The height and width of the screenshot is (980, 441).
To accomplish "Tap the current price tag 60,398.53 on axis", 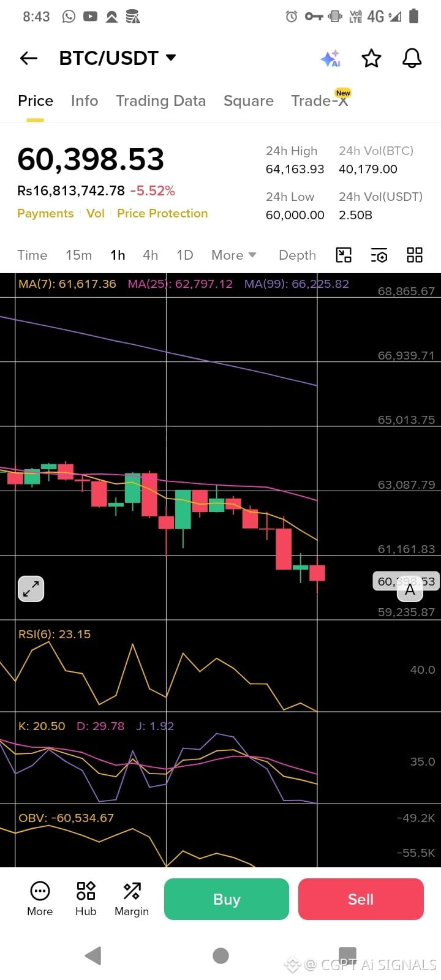I will point(406,581).
